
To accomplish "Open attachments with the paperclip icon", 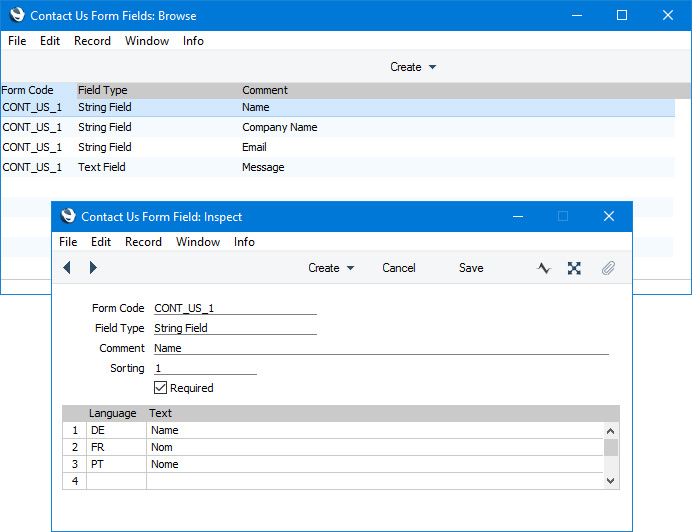I will (x=608, y=268).
